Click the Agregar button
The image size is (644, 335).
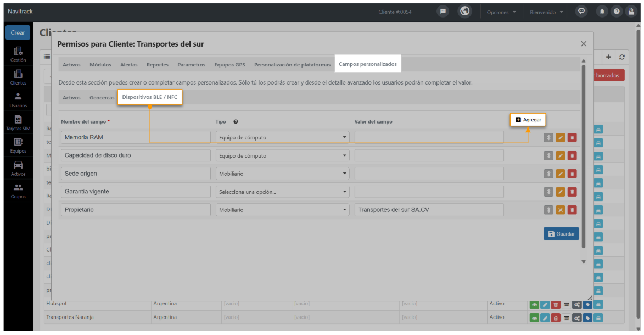point(528,120)
